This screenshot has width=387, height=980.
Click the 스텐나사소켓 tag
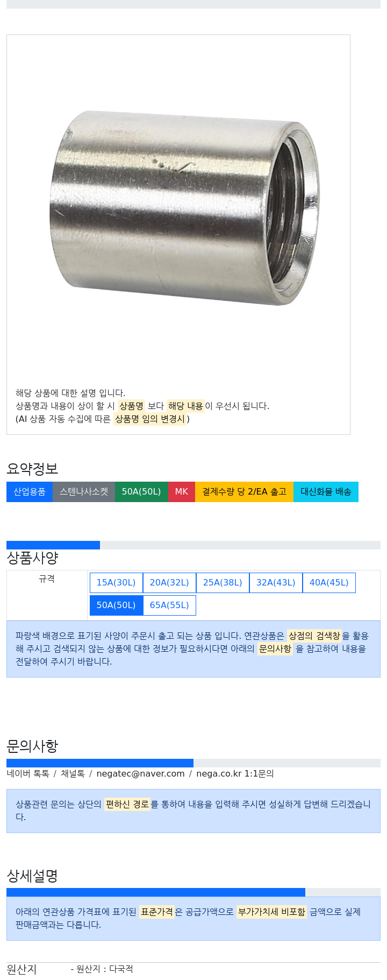click(x=84, y=492)
